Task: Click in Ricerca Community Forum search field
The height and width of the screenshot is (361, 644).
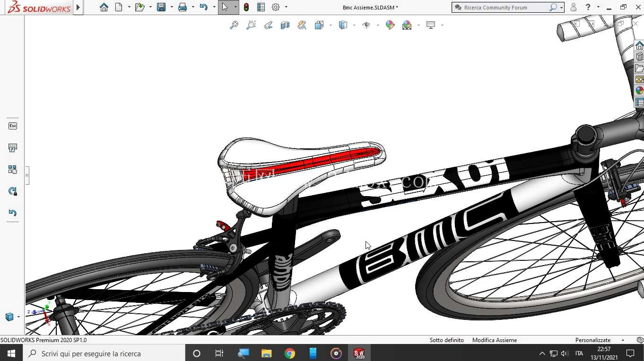Action: (505, 8)
